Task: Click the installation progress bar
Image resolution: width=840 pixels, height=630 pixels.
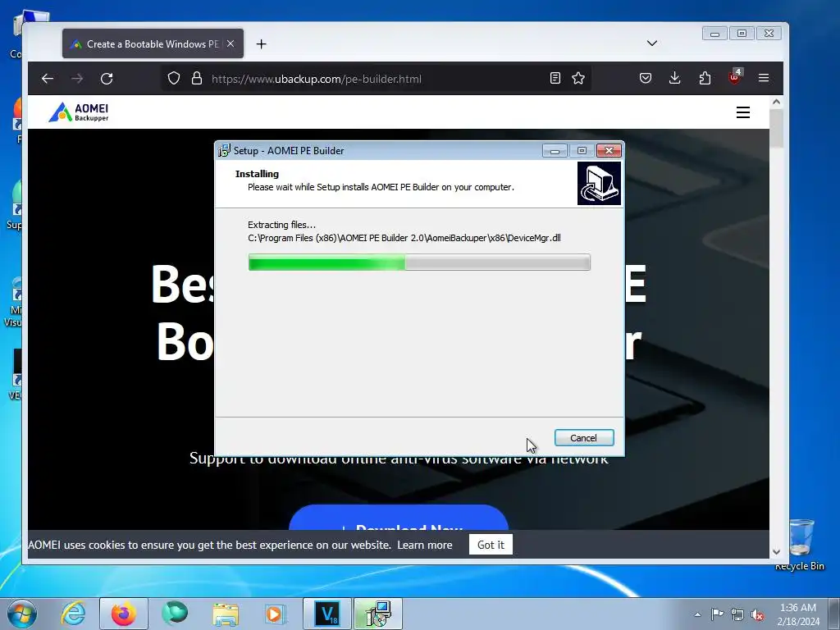Action: (x=419, y=262)
